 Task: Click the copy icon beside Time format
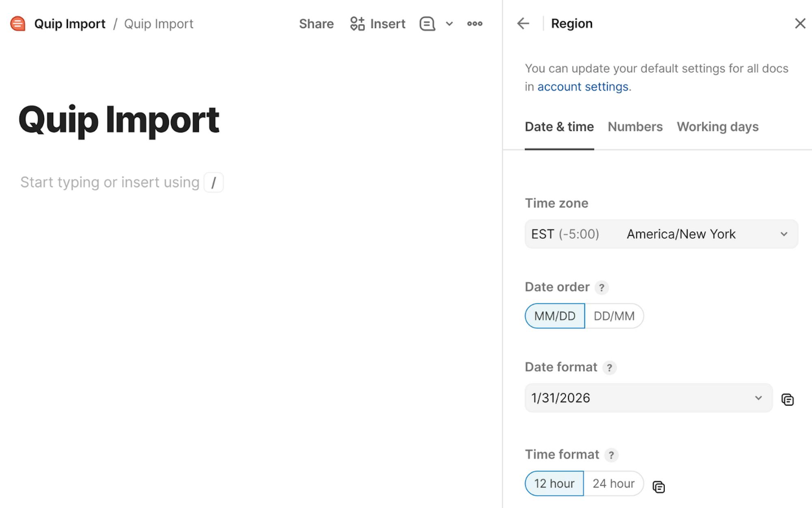[659, 486]
